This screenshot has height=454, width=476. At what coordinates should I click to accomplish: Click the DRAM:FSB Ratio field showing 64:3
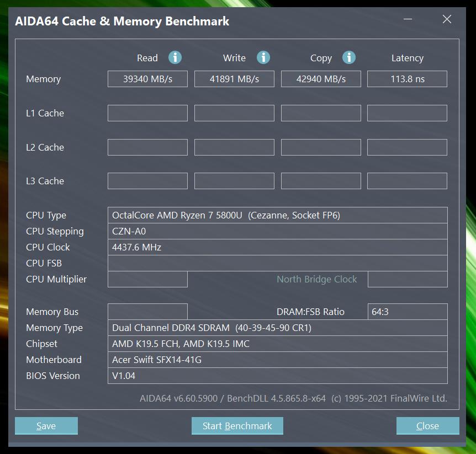point(407,311)
